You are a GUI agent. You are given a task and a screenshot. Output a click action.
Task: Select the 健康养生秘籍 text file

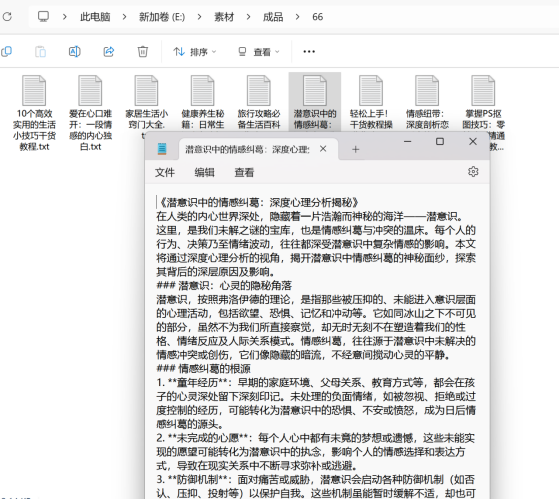203,102
